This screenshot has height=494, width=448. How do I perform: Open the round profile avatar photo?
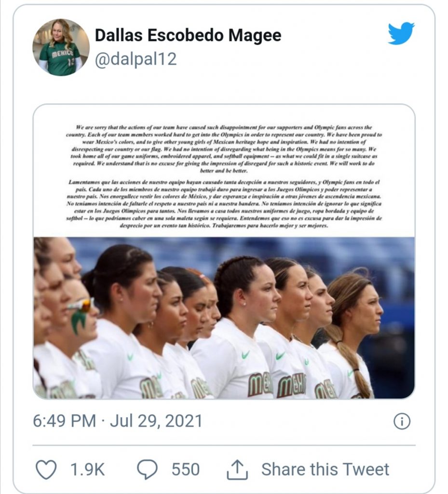click(x=61, y=48)
